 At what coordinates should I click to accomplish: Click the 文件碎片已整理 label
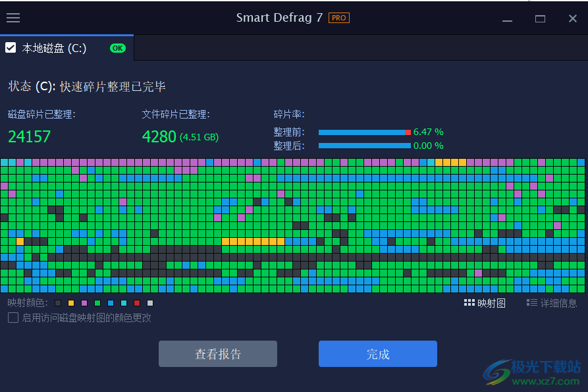[x=176, y=115]
